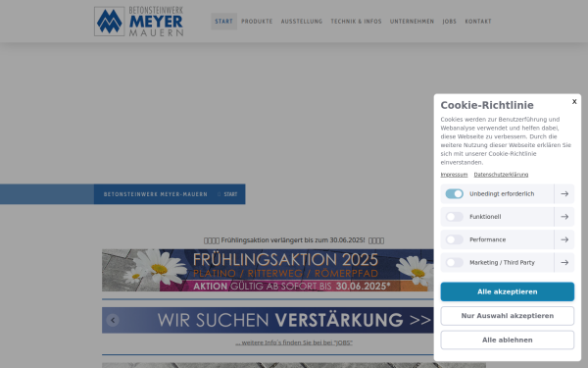The image size is (588, 368).
Task: Click Alle akzeptieren button
Action: pos(507,291)
